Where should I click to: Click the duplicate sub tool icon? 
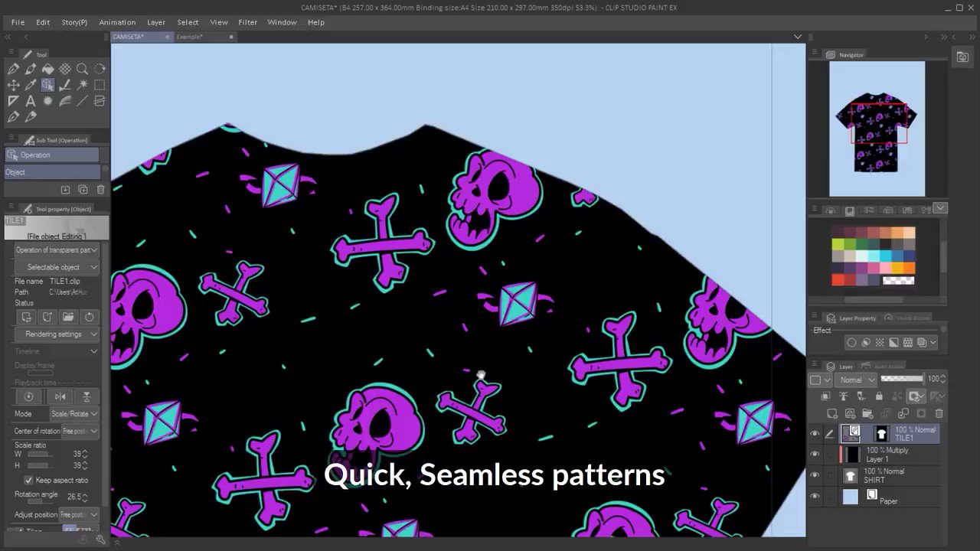[x=83, y=190]
